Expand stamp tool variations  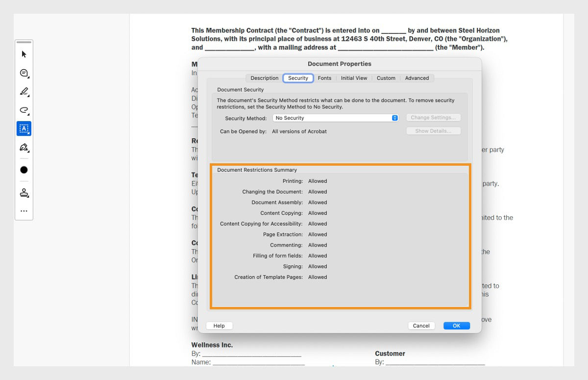tap(28, 196)
